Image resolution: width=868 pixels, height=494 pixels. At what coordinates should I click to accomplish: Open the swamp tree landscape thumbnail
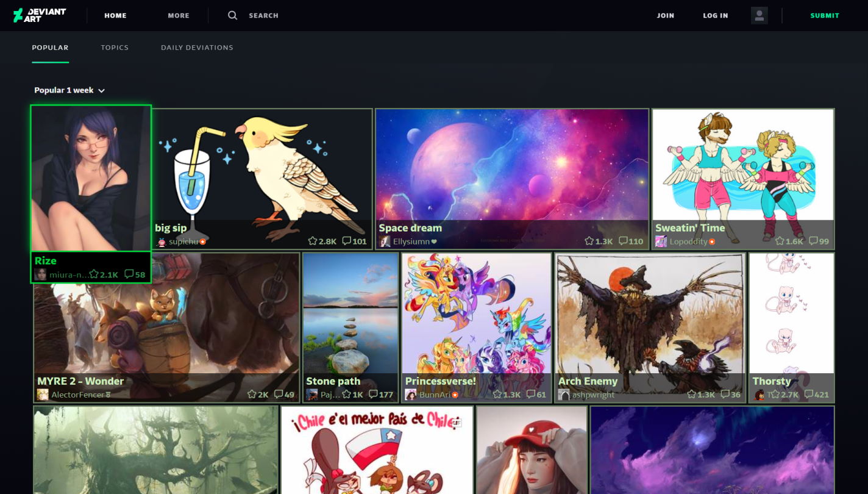point(155,450)
